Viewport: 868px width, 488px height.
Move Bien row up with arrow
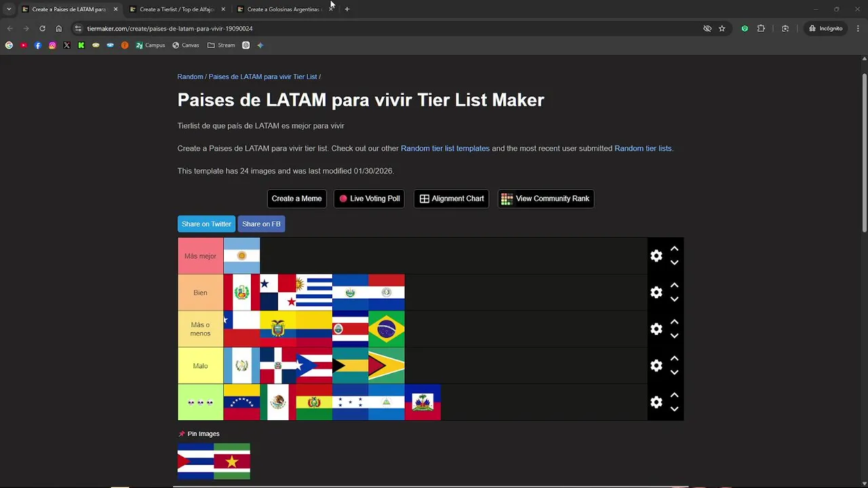(x=674, y=285)
